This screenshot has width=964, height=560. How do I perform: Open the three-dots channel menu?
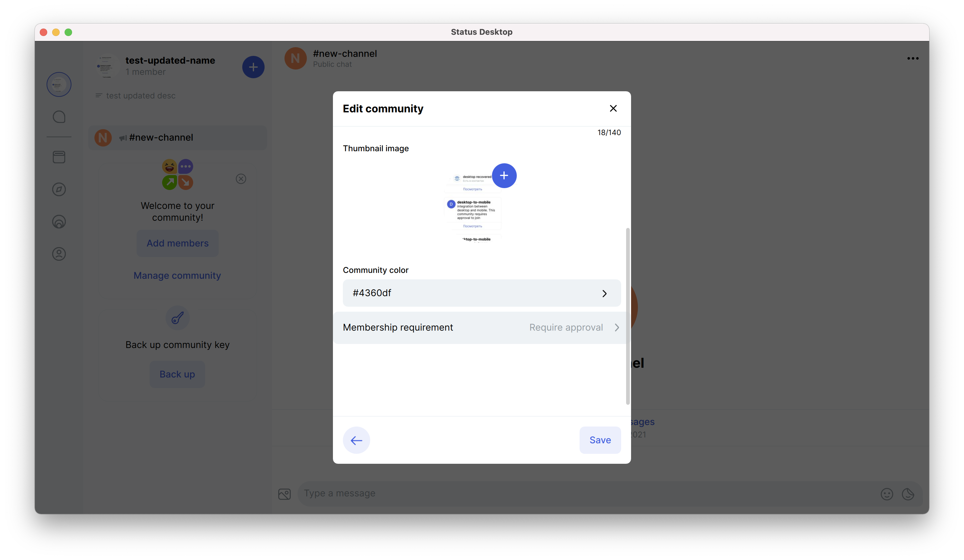coord(912,58)
